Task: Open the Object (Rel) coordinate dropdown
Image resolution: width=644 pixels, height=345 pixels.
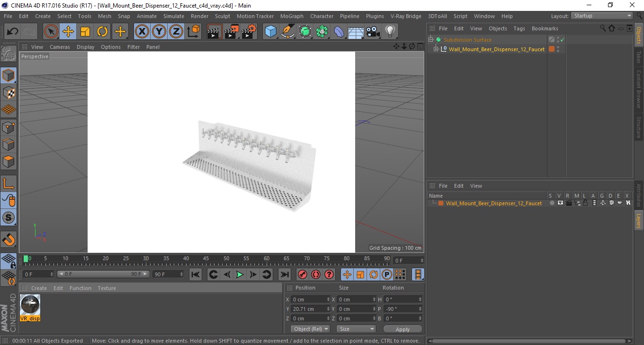Action: 310,329
